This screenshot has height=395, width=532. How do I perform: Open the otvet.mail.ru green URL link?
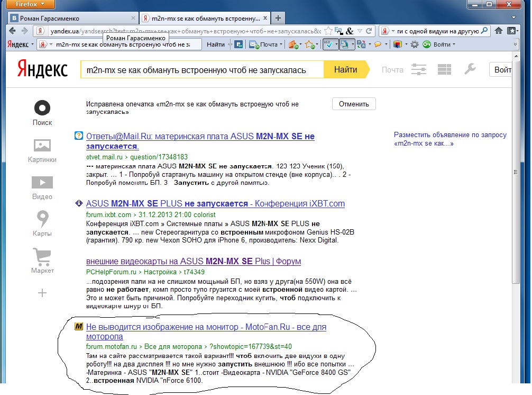(x=137, y=157)
